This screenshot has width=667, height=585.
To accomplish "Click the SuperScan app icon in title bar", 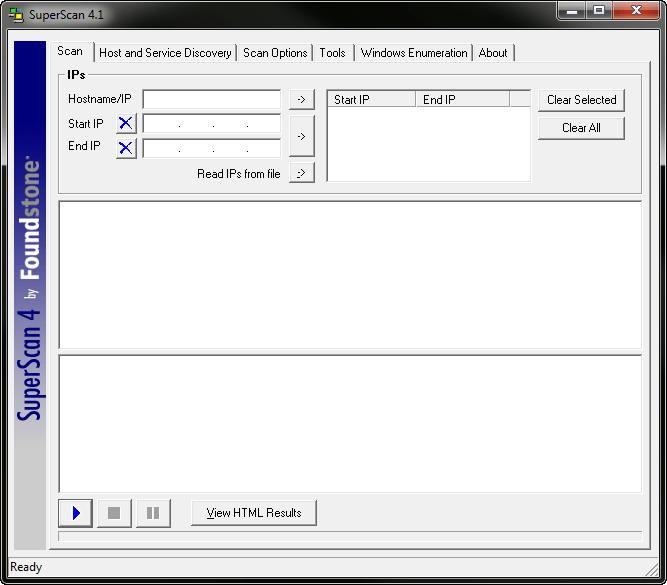I will tap(17, 15).
